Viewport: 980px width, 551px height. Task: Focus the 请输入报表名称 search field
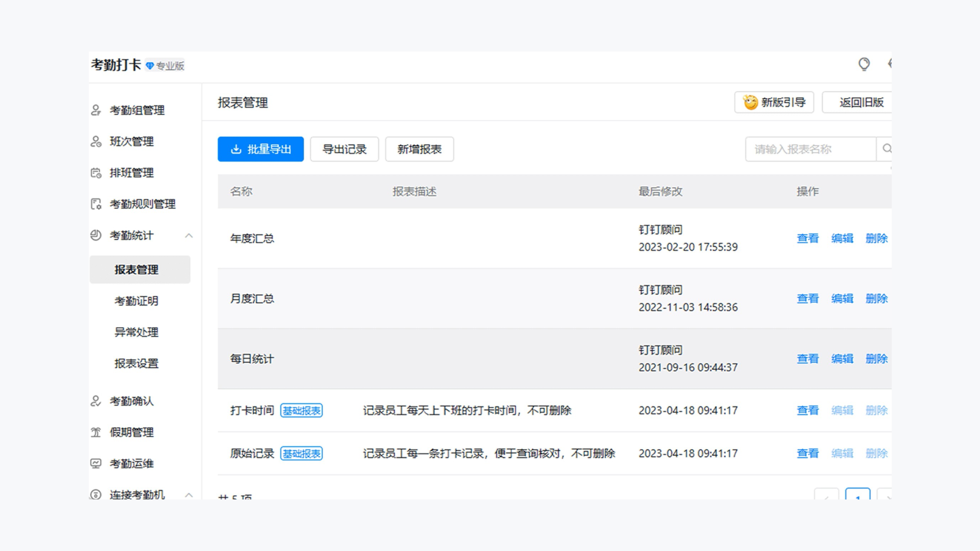tap(811, 149)
